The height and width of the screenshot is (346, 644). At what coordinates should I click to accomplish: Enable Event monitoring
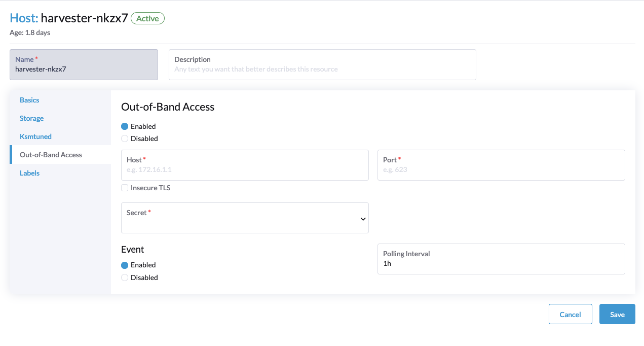coord(125,264)
